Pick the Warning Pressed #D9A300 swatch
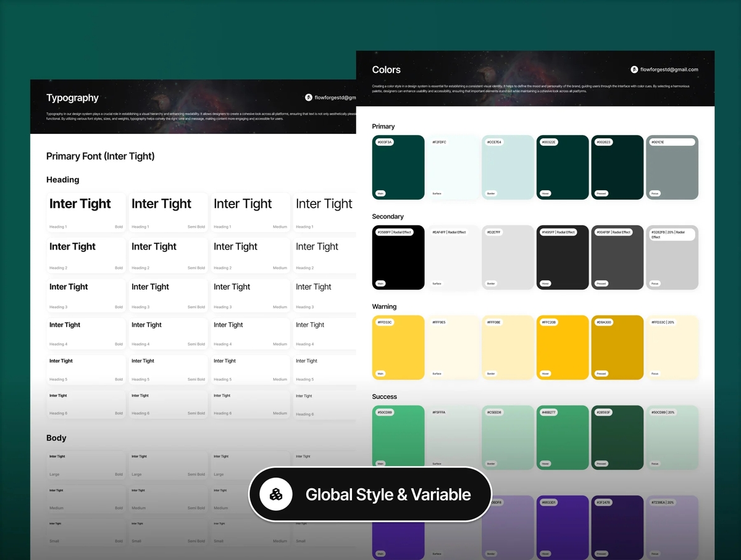 click(617, 348)
